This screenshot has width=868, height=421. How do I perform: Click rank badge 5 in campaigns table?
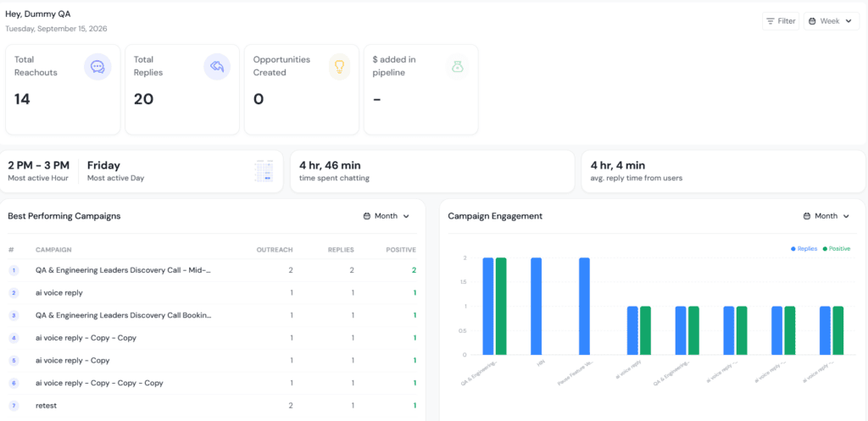tap(14, 361)
